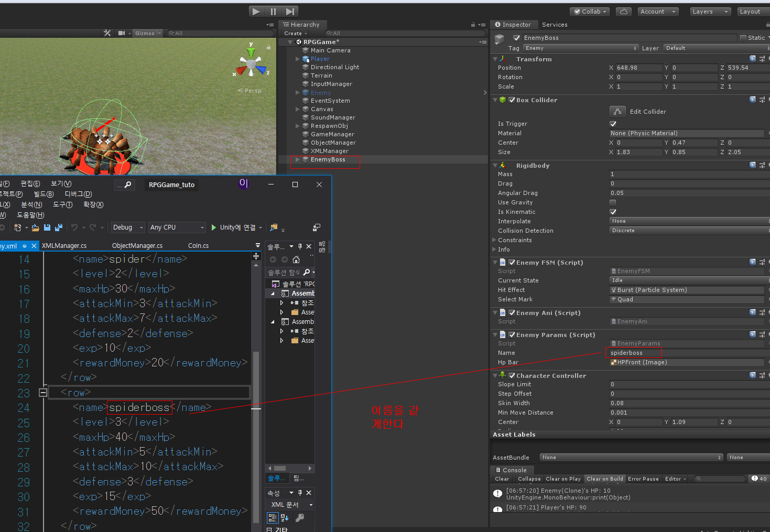Click Visual Studio search magnifier icon
The height and width of the screenshot is (532, 770).
coord(127,184)
